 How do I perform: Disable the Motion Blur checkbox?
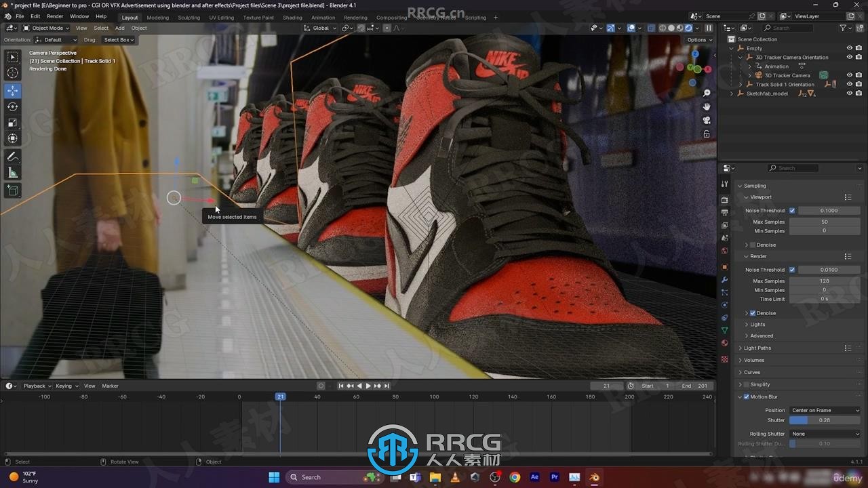point(746,397)
